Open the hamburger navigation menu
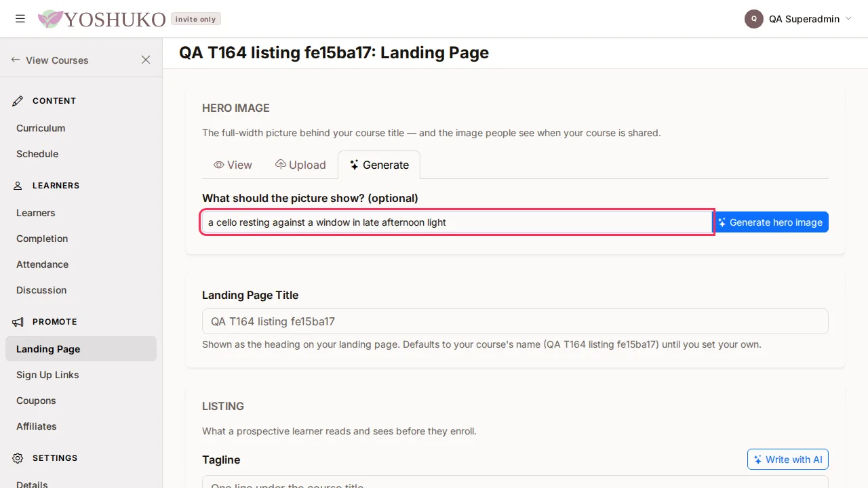The height and width of the screenshot is (488, 868). [x=20, y=19]
